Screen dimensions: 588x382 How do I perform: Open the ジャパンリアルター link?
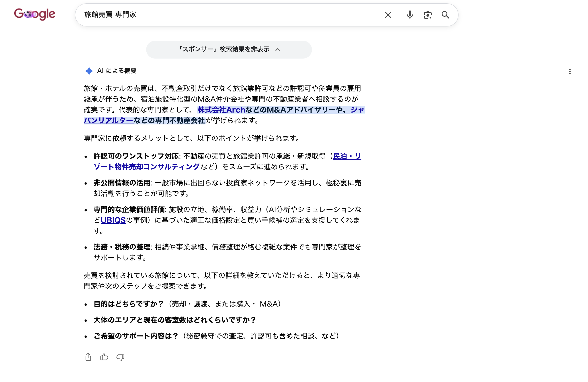pos(109,120)
